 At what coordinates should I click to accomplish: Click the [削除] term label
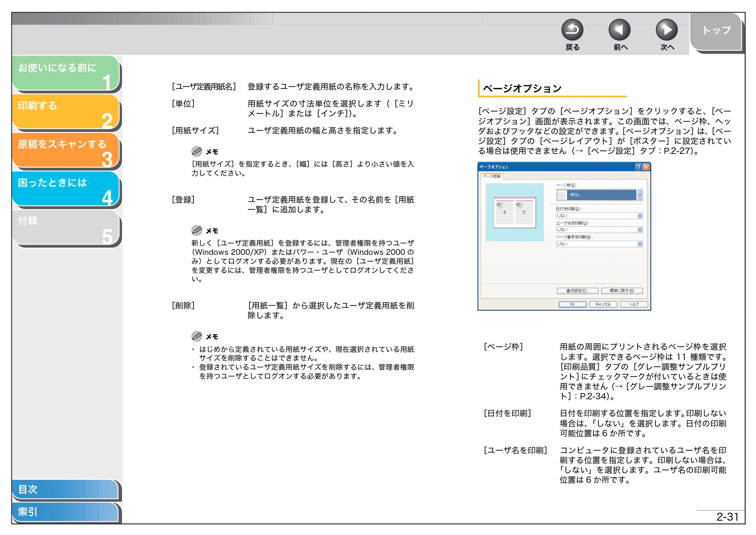tap(183, 305)
